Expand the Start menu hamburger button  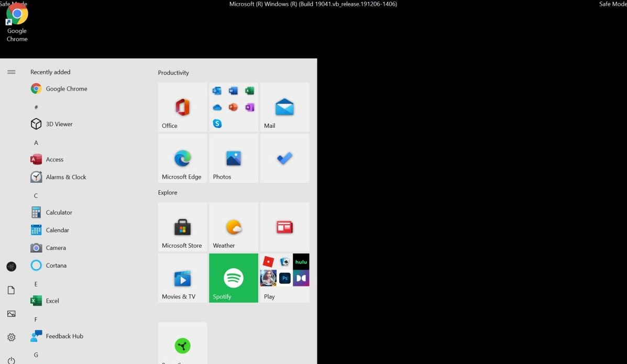11,72
